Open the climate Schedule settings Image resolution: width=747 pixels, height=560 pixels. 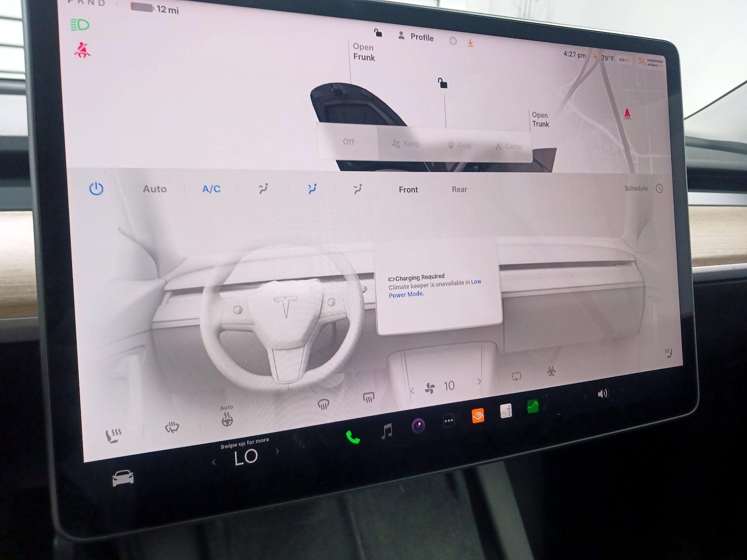(636, 188)
